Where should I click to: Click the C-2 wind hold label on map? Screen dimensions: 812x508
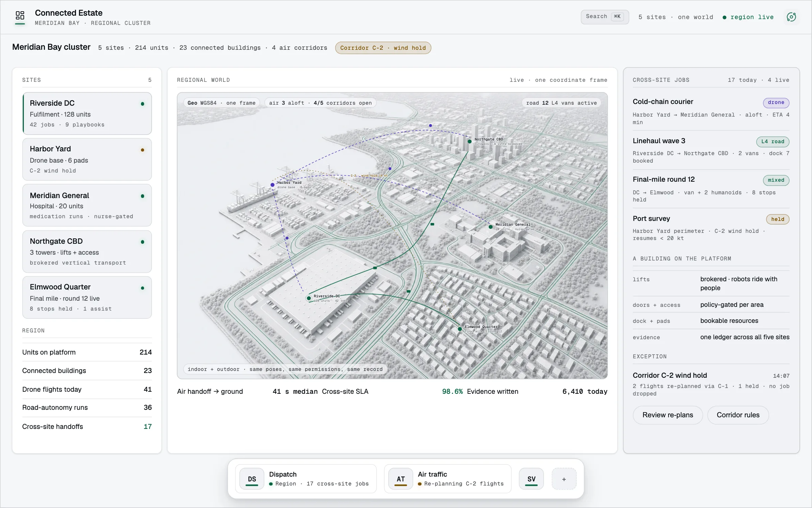[369, 176]
